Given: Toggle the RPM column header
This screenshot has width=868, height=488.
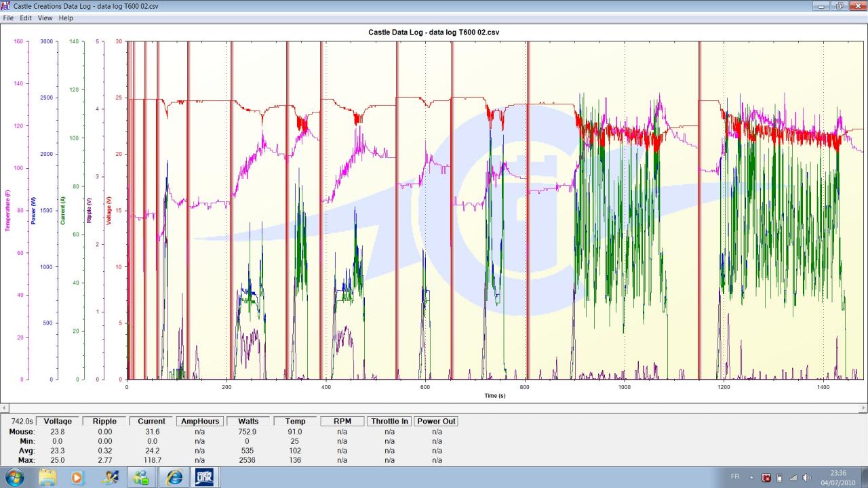Looking at the screenshot, I should [342, 421].
